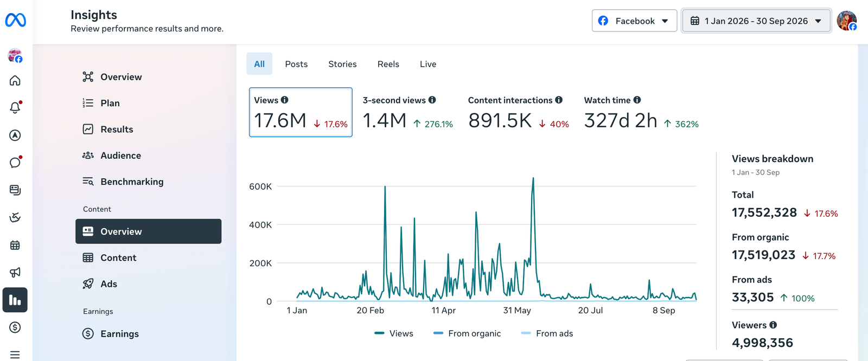
Task: Click the From organic legend entry
Action: click(x=467, y=333)
